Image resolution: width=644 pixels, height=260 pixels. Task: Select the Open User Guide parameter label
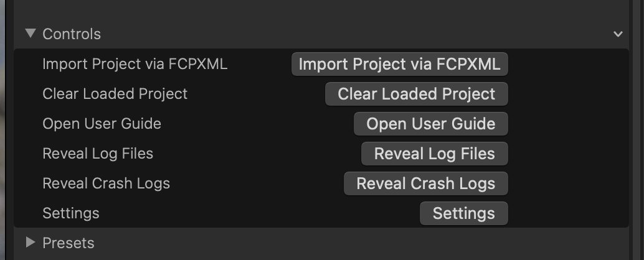(x=102, y=124)
